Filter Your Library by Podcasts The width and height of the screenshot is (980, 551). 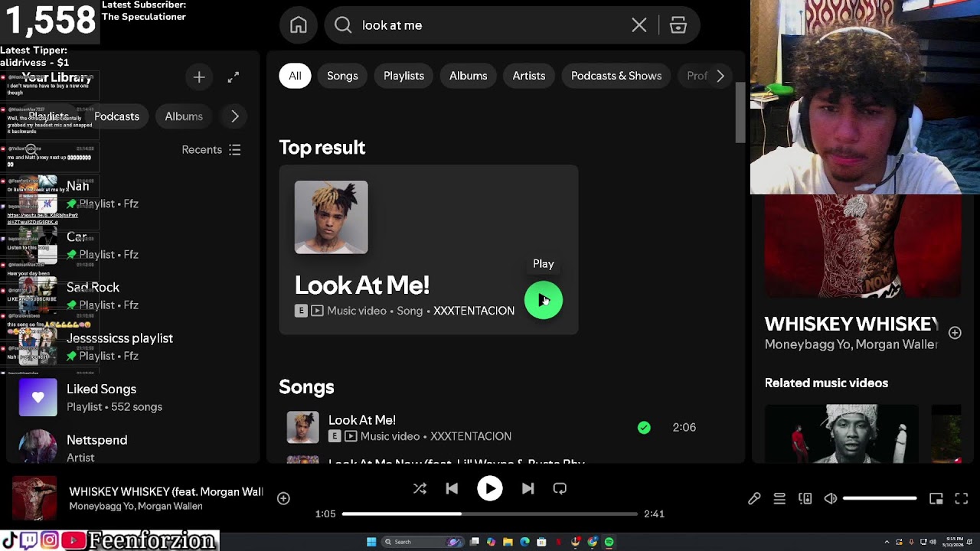click(x=117, y=116)
